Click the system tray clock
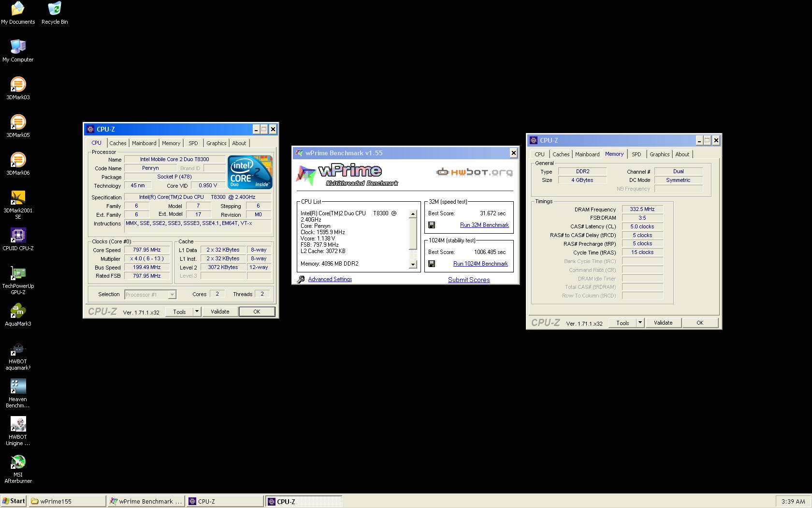Screen dimensions: 812x508 (793, 501)
